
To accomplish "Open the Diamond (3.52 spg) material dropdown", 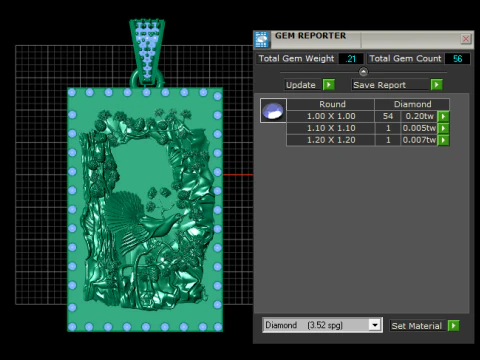I will [x=375, y=325].
